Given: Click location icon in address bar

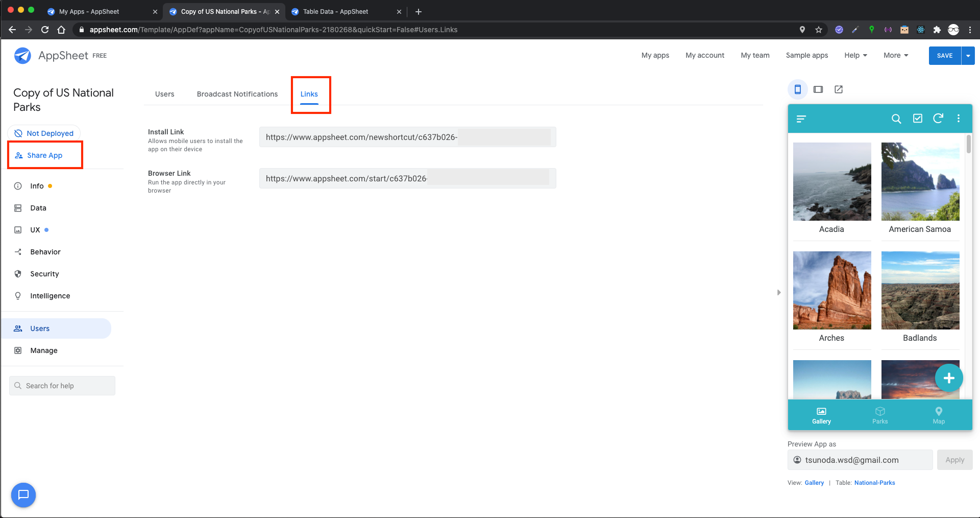Looking at the screenshot, I should pyautogui.click(x=802, y=30).
